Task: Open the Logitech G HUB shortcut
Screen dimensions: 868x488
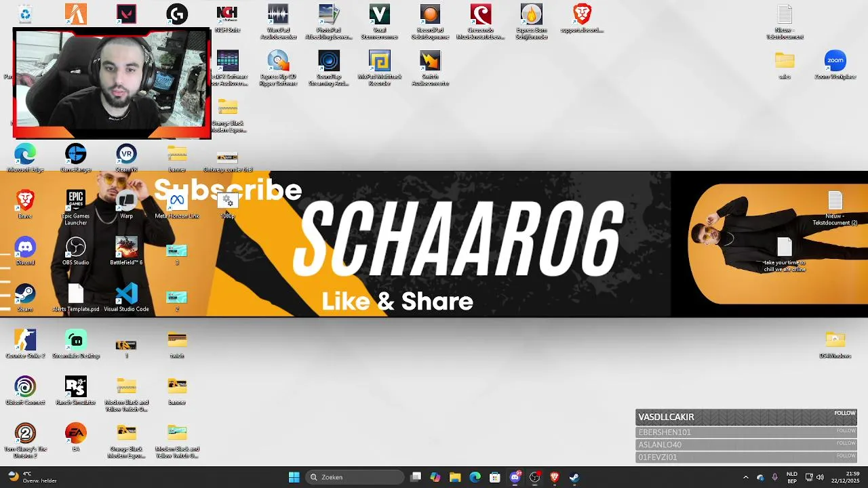Action: [177, 14]
